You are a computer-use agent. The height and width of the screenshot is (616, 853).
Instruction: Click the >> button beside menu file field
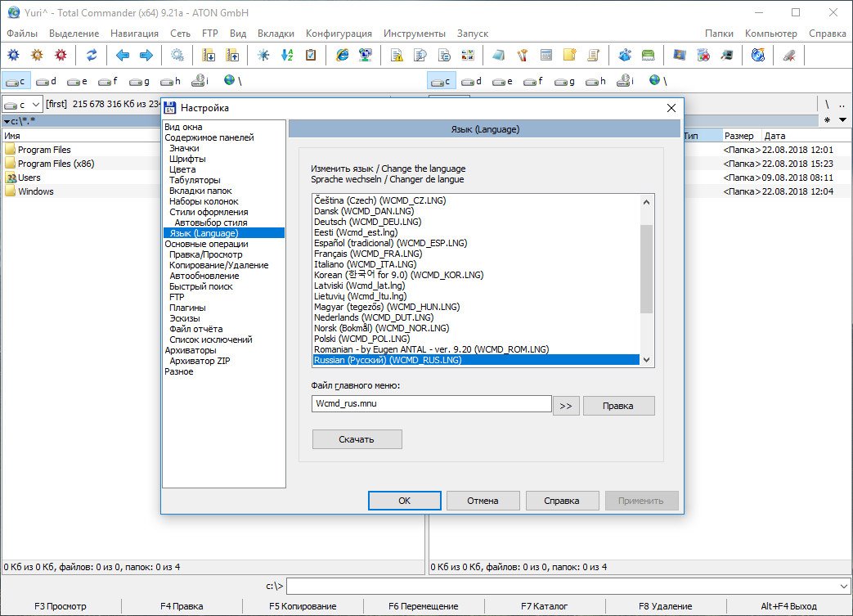565,405
